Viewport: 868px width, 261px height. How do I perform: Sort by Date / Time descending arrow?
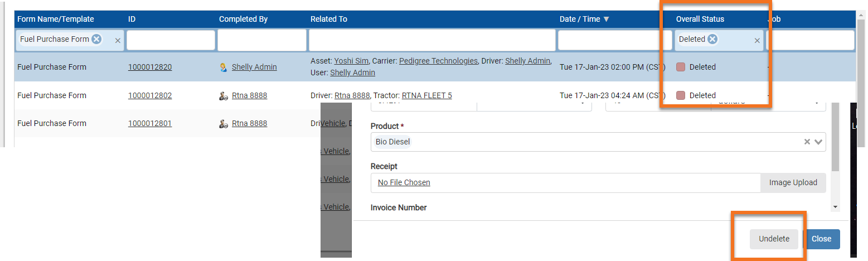pyautogui.click(x=607, y=19)
